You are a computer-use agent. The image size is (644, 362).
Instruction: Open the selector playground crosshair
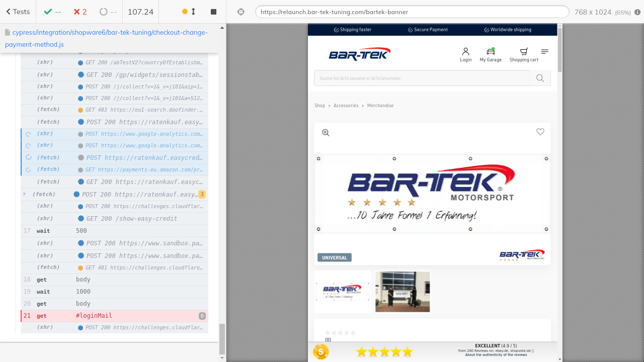(241, 12)
